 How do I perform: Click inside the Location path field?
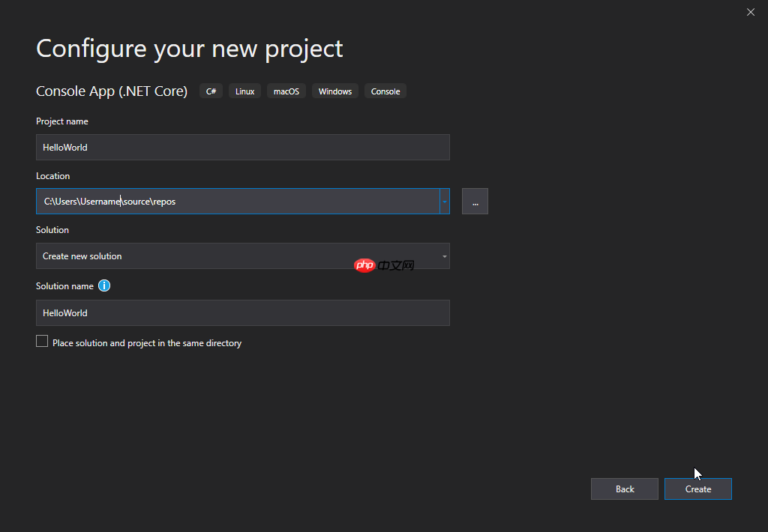coord(238,201)
